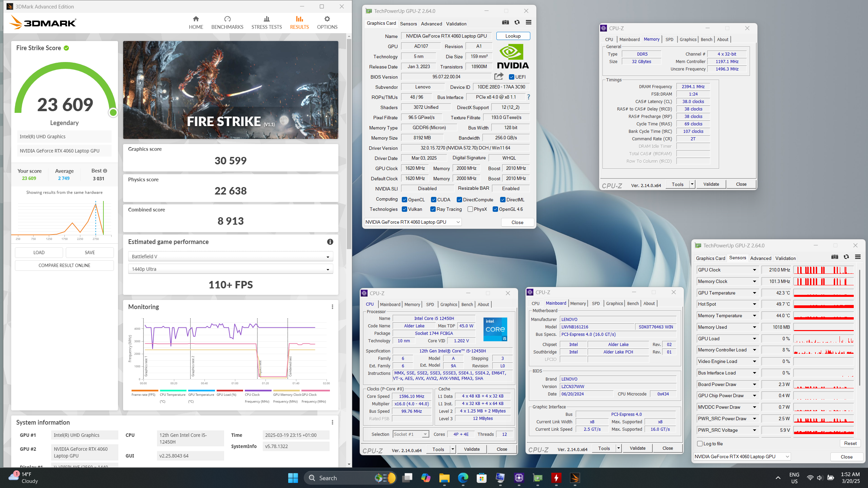This screenshot has width=868, height=488.
Task: Click refresh icon in GPU-Z Sensors window
Action: point(846,257)
